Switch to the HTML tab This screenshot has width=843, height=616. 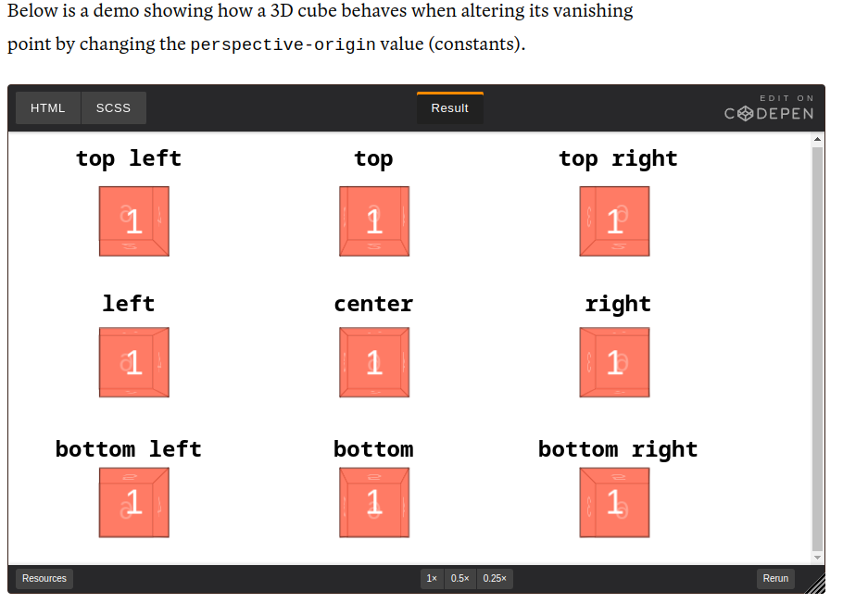(x=48, y=108)
